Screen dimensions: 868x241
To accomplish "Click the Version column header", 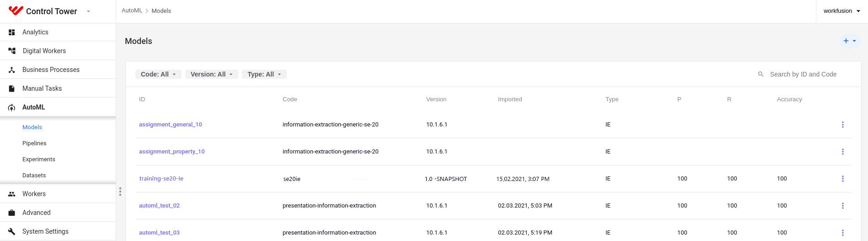I will [x=436, y=99].
